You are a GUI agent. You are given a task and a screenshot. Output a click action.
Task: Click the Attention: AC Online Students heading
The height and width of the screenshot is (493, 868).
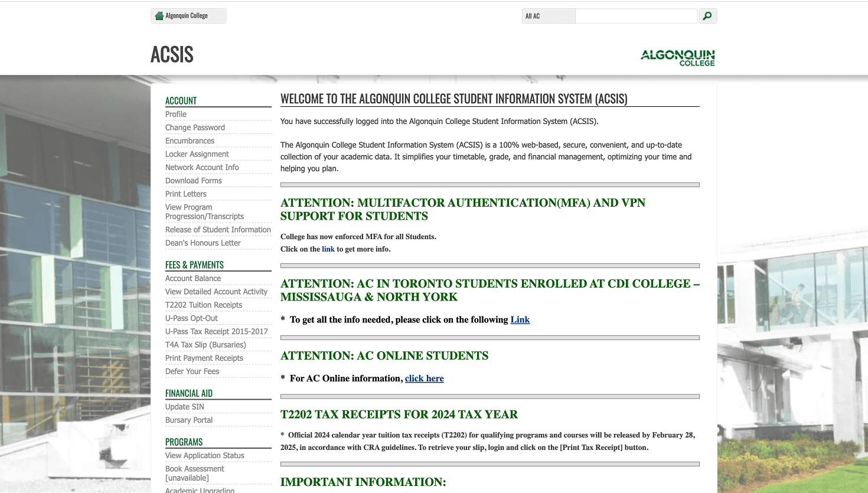click(x=384, y=356)
